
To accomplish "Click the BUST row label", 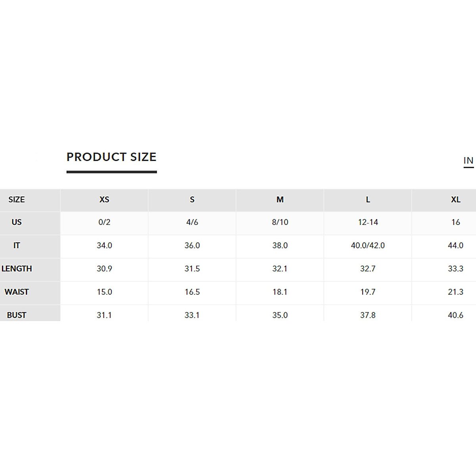I will click(17, 315).
